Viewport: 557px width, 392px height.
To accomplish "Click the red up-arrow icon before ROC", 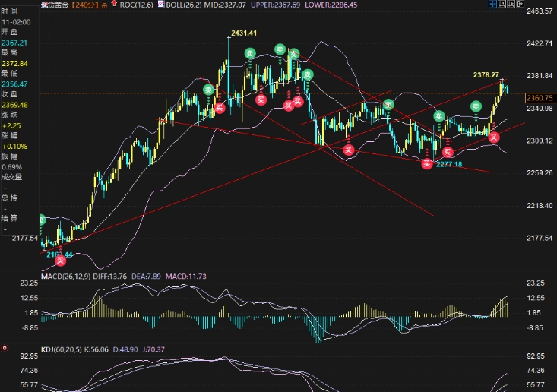I will point(114,4).
